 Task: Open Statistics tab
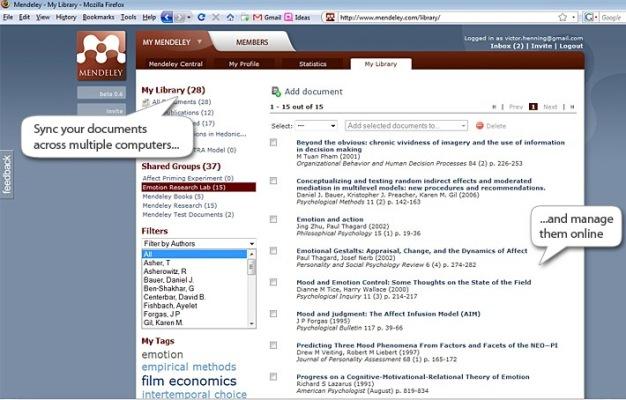(313, 64)
